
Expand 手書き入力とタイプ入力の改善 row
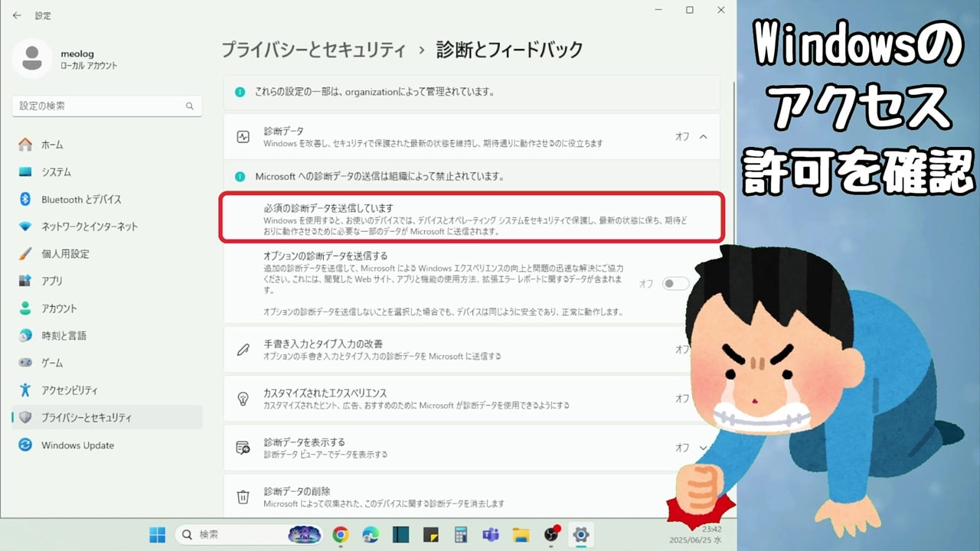(472, 350)
